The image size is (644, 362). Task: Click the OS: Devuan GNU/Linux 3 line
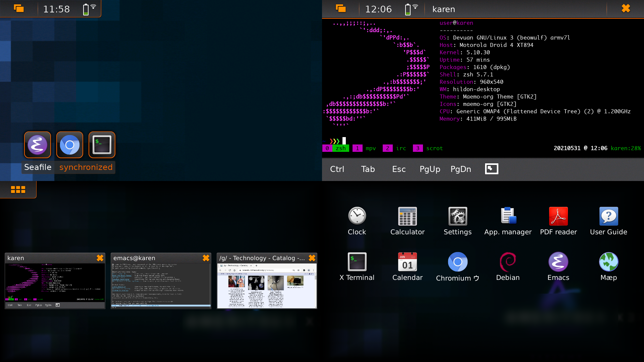pyautogui.click(x=505, y=38)
